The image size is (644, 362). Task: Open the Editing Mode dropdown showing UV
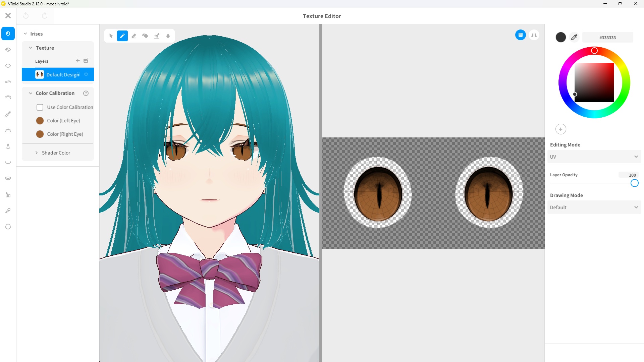[x=594, y=157]
